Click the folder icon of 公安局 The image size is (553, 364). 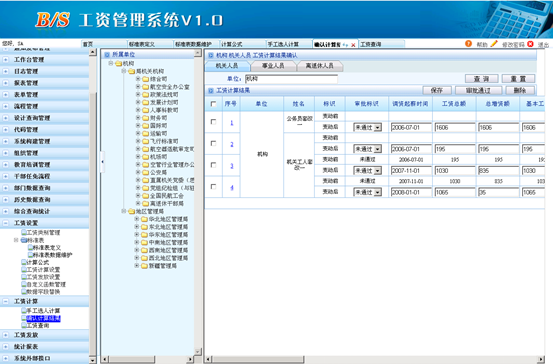[146, 172]
